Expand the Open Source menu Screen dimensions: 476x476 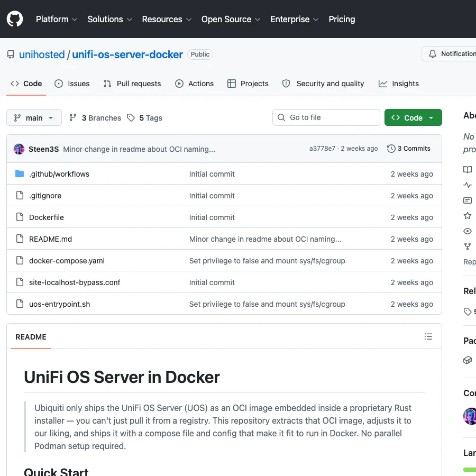tap(231, 19)
